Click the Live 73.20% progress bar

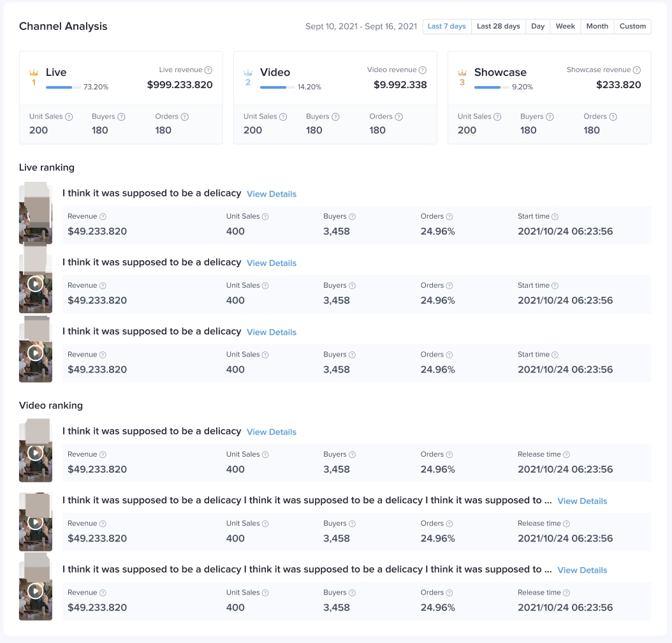coord(63,87)
